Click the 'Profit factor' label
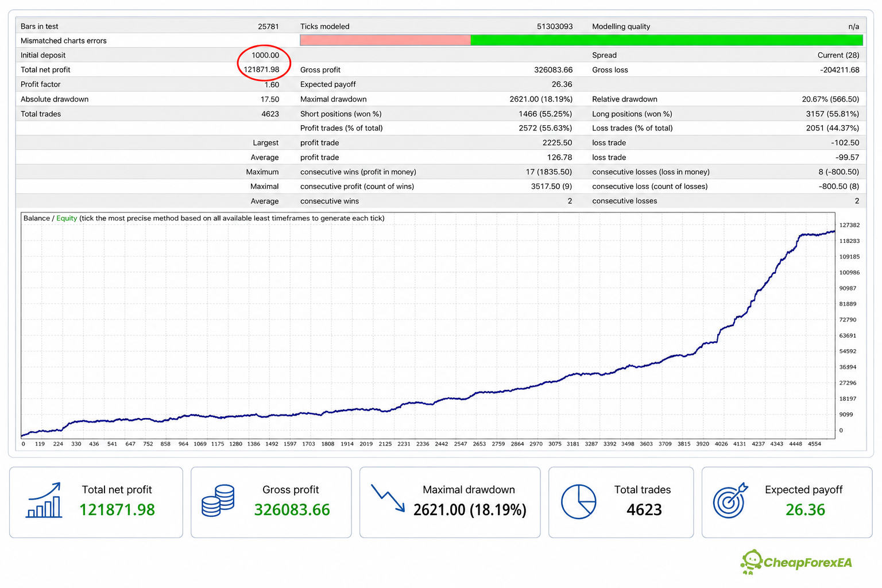Screen dimensions: 882x588 coord(40,84)
